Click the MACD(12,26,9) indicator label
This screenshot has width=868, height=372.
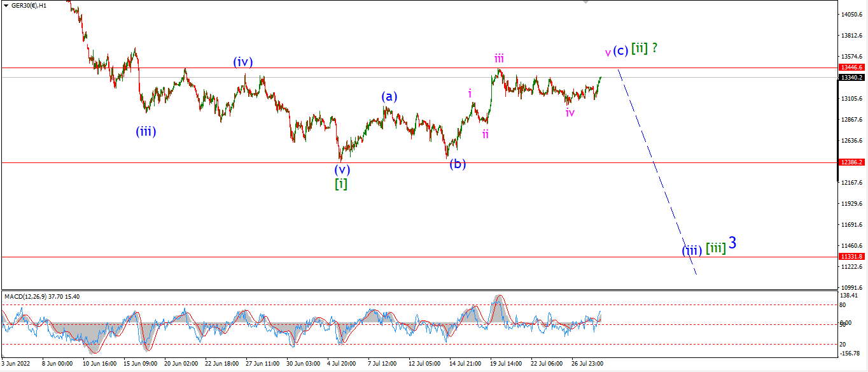pyautogui.click(x=25, y=296)
